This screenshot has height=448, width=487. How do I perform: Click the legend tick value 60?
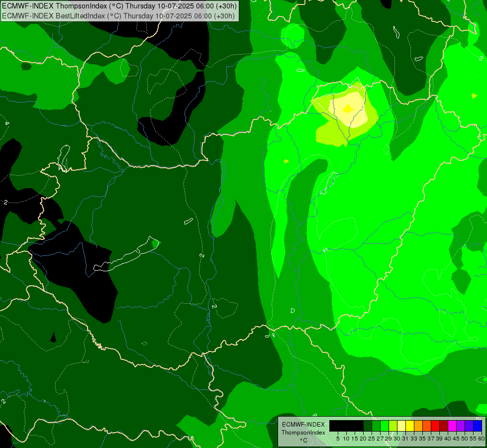pos(481,439)
